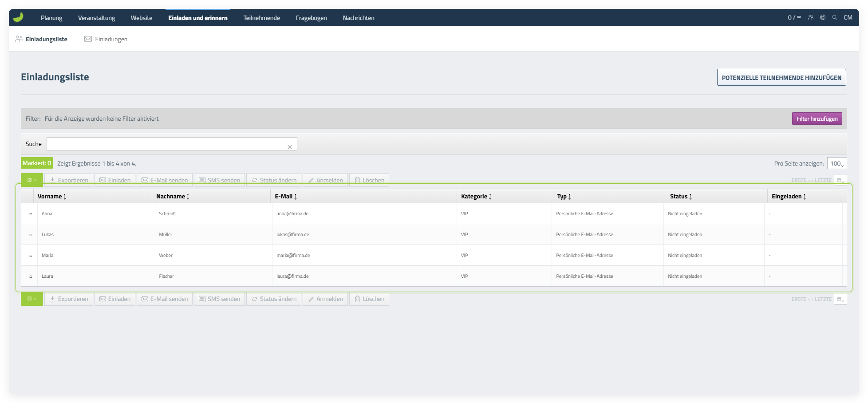Open the Teilnehmende menu
This screenshot has width=868, height=403.
tap(262, 18)
